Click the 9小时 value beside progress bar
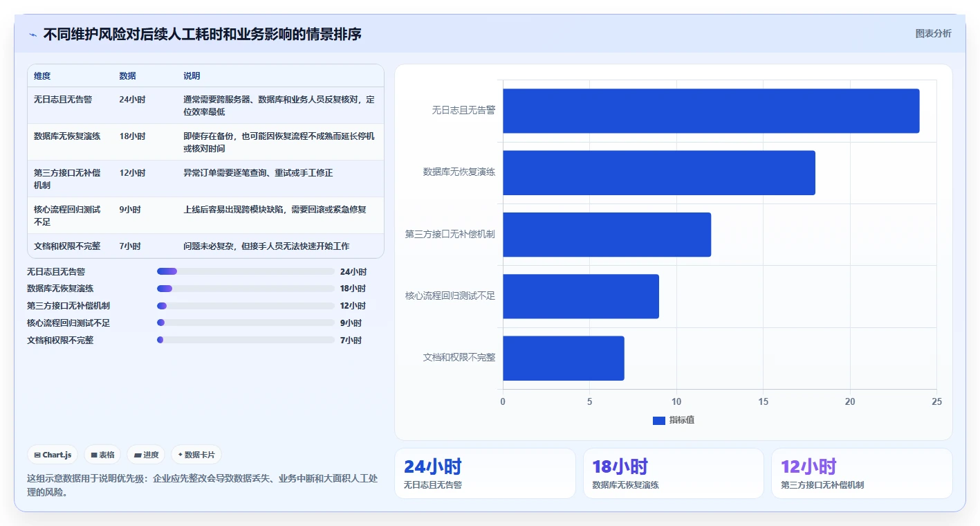 pyautogui.click(x=351, y=323)
